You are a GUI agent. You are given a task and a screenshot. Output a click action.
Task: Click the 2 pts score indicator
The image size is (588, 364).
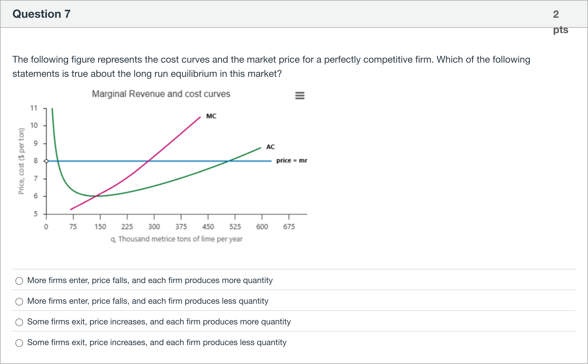[560, 22]
